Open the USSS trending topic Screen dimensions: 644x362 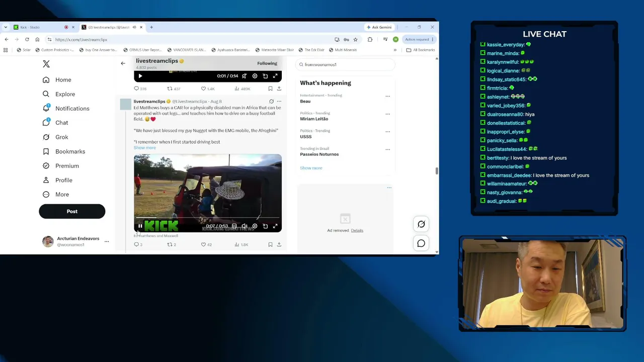(x=306, y=137)
